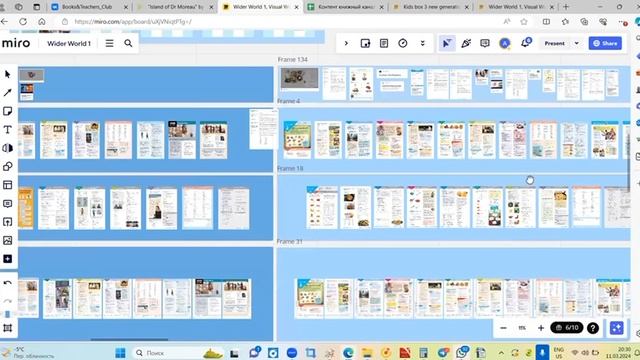Select the first page thumbnail in Frame 134
Screen dimensions: 640x360
click(300, 79)
